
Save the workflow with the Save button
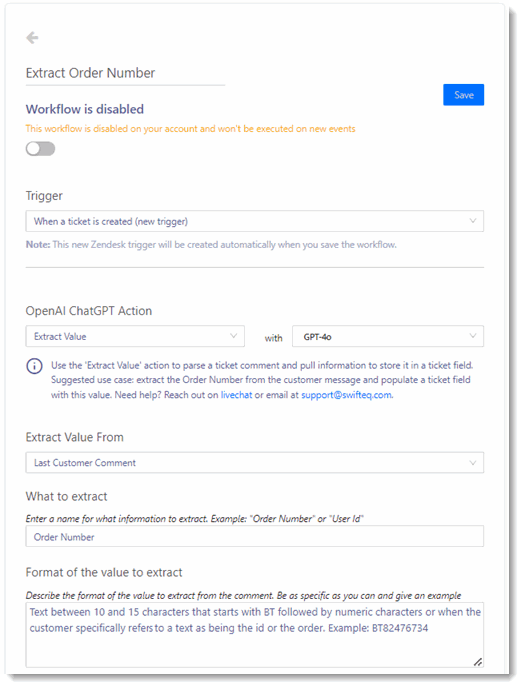pos(463,95)
